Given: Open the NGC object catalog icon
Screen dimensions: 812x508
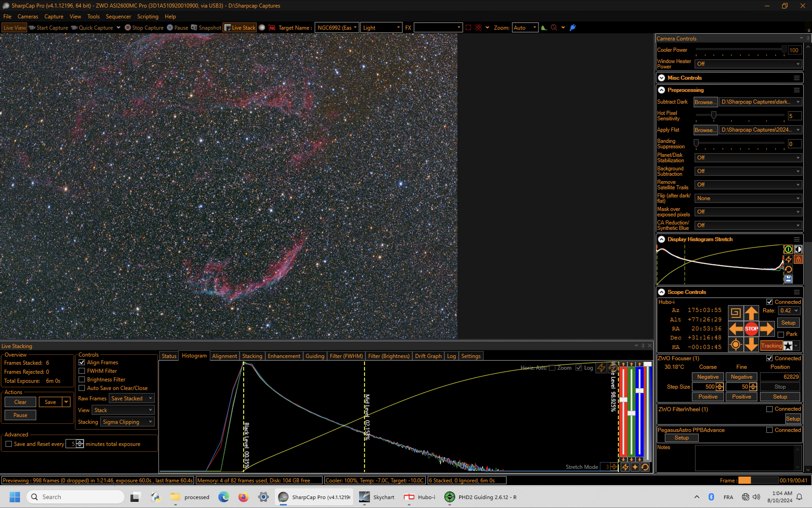Looking at the screenshot, I should [272, 28].
